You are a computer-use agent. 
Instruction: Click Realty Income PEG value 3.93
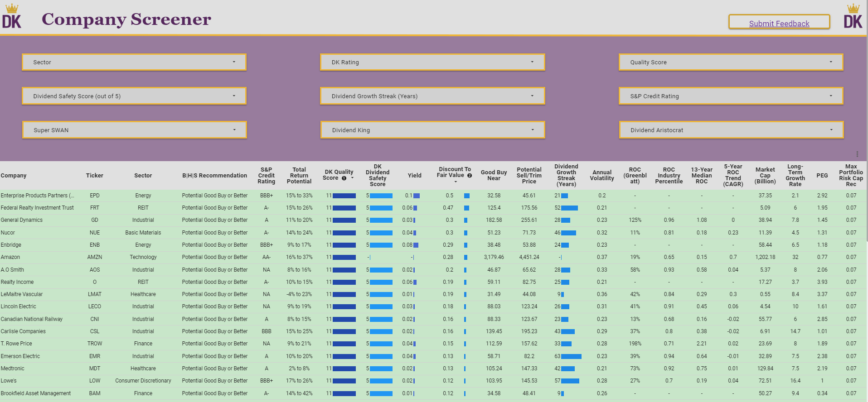[x=822, y=282]
